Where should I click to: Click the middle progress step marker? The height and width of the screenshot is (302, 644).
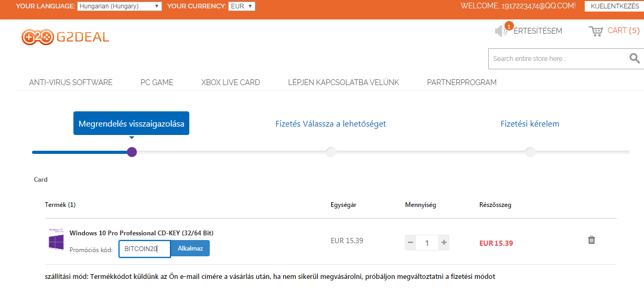[x=331, y=152]
